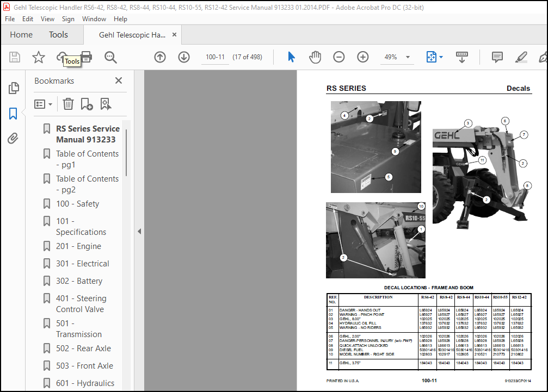Click the bookmarks panel vertical scrollbar
Screen dimensions: 548x392
pyautogui.click(x=126, y=153)
